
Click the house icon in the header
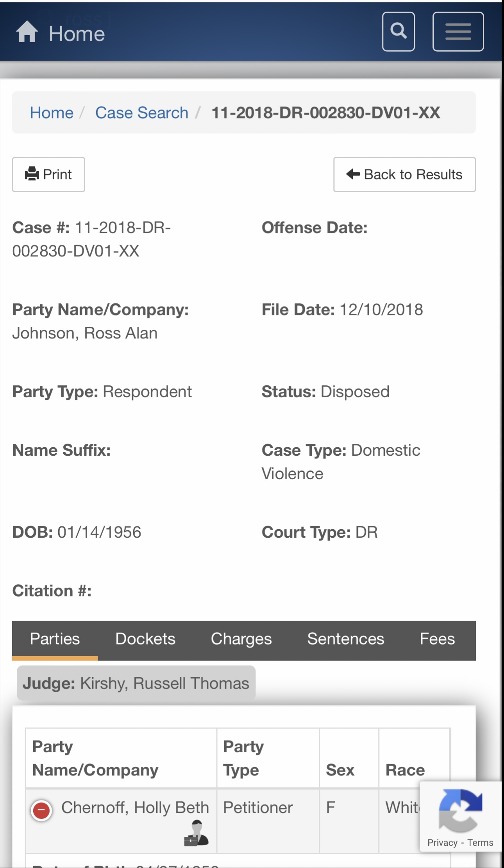[27, 32]
